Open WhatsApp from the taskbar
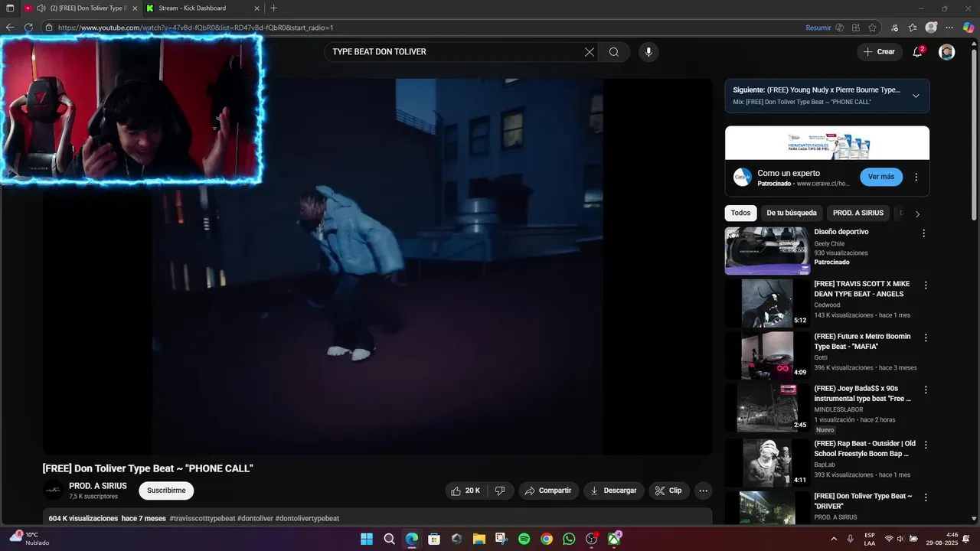 coord(569,539)
